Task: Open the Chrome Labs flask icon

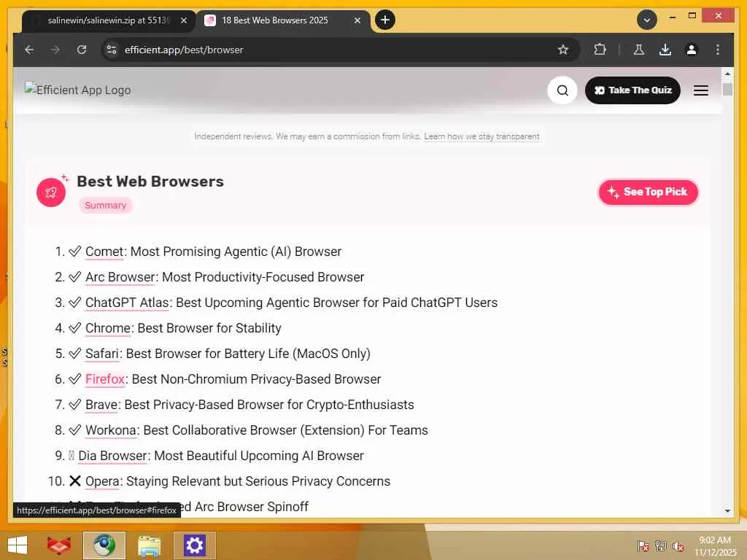Action: click(x=639, y=50)
